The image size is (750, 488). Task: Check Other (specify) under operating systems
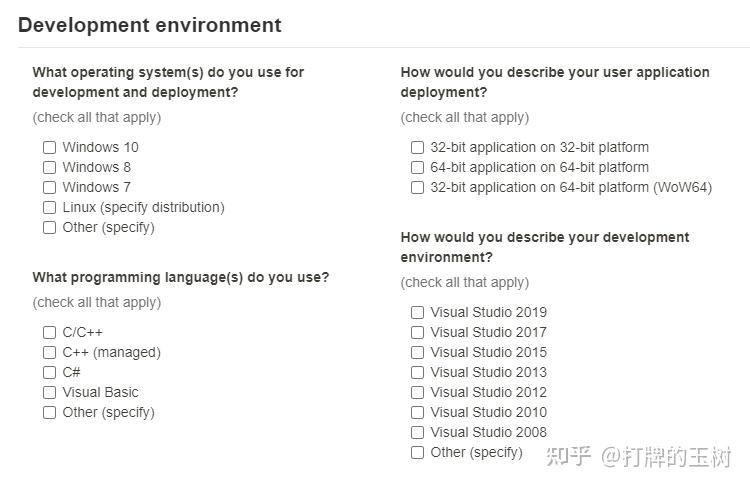(49, 228)
